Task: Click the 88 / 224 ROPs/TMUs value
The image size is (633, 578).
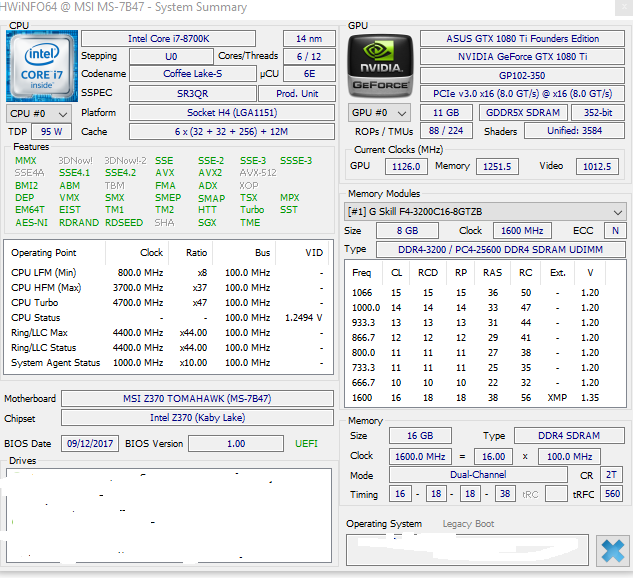Action: coord(446,131)
